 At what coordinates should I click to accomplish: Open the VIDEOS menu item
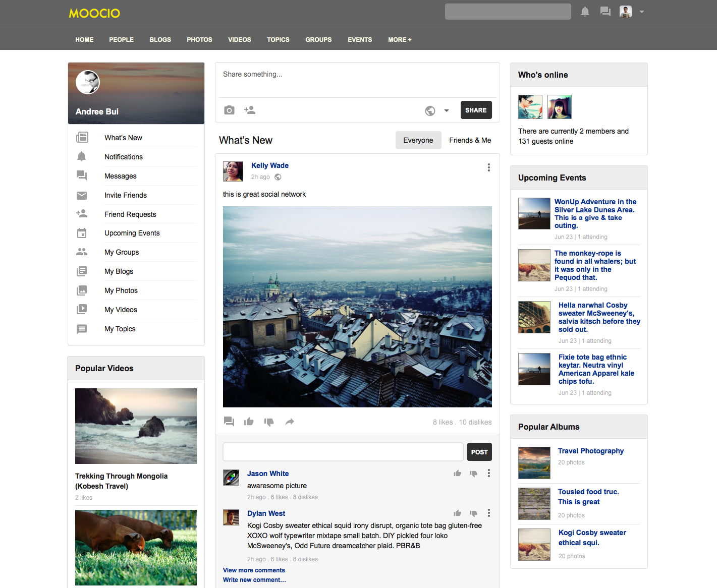coord(239,39)
